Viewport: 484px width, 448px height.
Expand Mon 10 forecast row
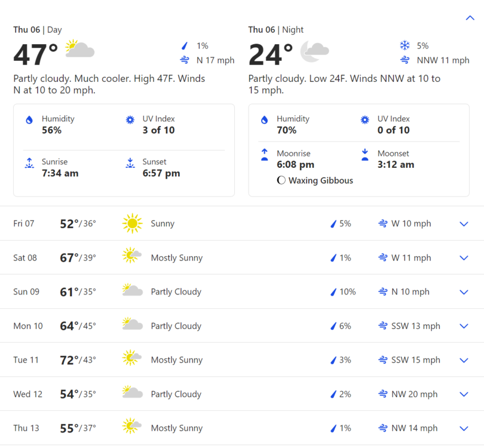click(464, 326)
